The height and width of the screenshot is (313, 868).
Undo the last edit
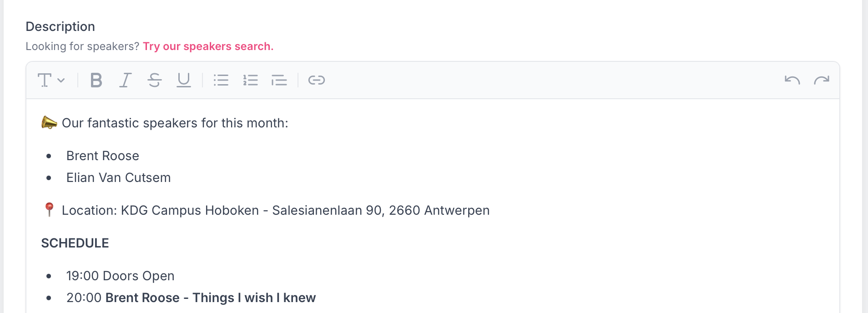pyautogui.click(x=792, y=81)
